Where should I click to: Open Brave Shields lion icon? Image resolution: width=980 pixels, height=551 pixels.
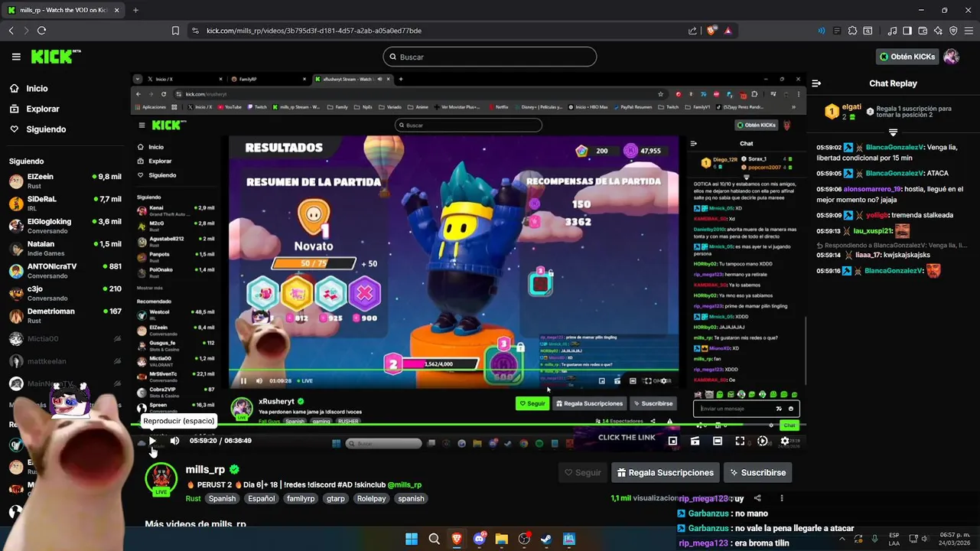[711, 31]
